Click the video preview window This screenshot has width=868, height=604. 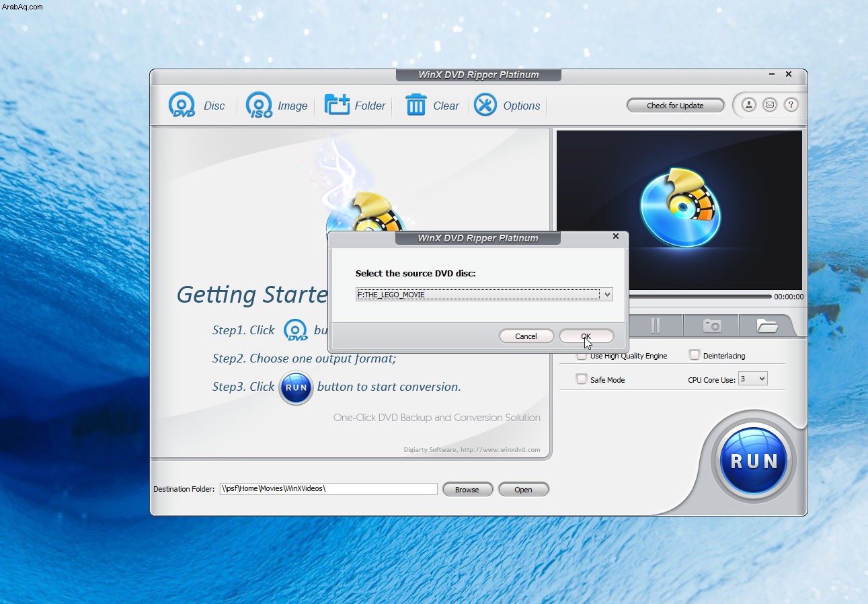[x=679, y=210]
